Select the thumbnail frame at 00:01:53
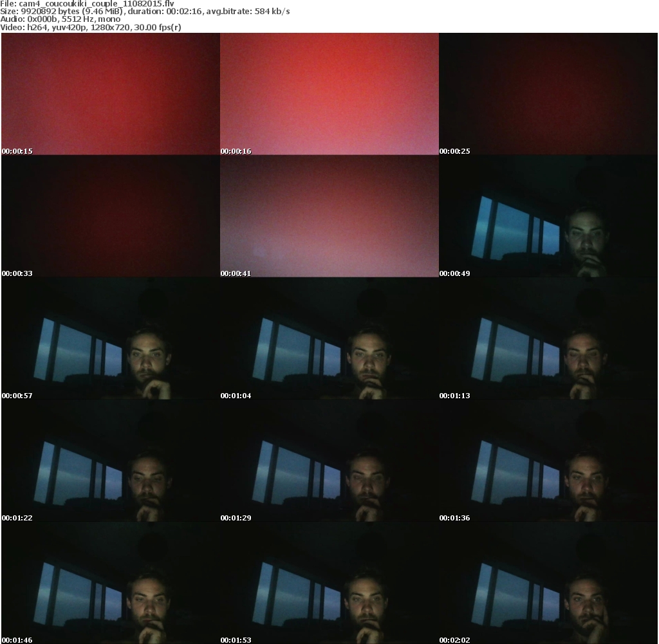This screenshot has width=659, height=644. [329, 583]
